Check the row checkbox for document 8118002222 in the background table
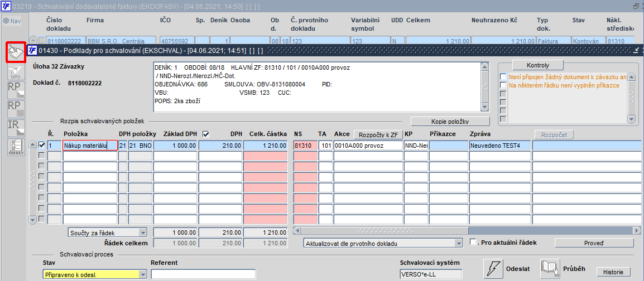 pyautogui.click(x=41, y=40)
